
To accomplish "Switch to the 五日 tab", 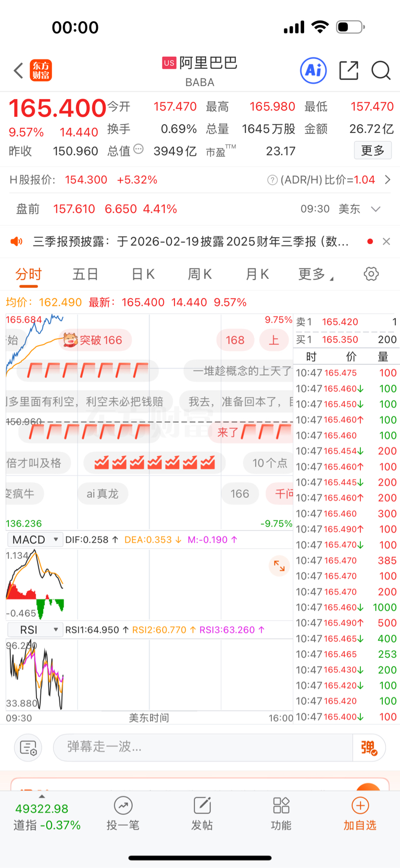I will click(85, 274).
